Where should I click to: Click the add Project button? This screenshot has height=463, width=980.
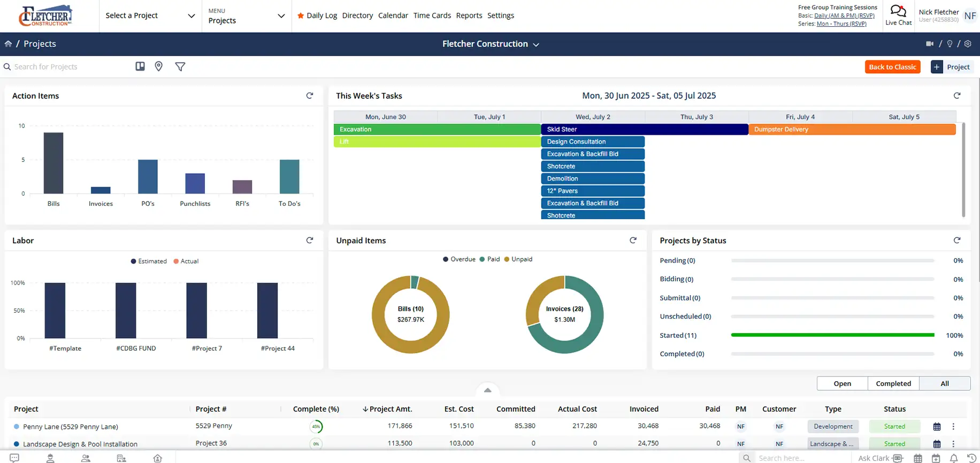(952, 67)
